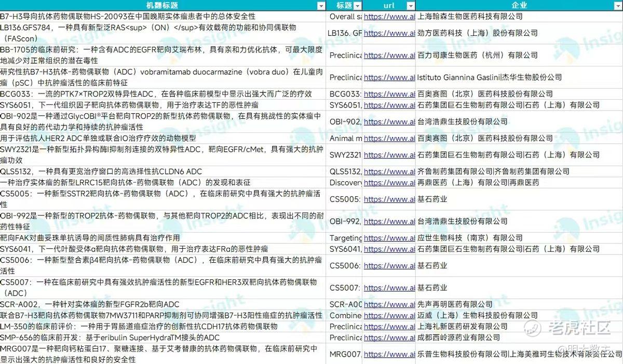Select the 标题 cell 'Discovery'
Screen dimensions: 623x364
click(x=345, y=183)
